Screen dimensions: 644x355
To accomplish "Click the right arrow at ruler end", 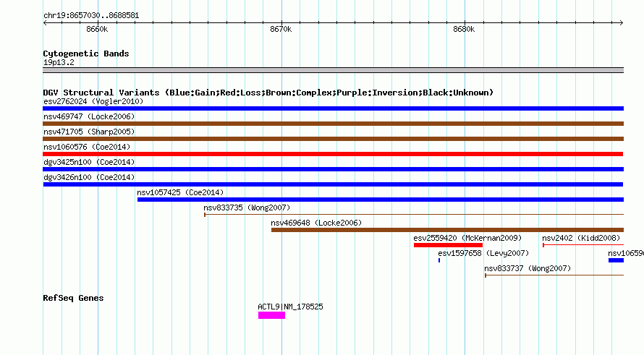I will (621, 22).
